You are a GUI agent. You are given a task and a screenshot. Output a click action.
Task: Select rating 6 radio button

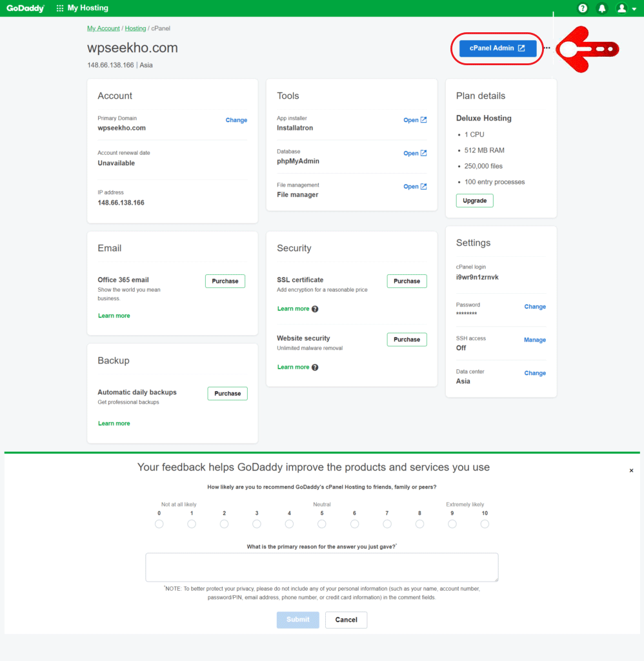354,524
